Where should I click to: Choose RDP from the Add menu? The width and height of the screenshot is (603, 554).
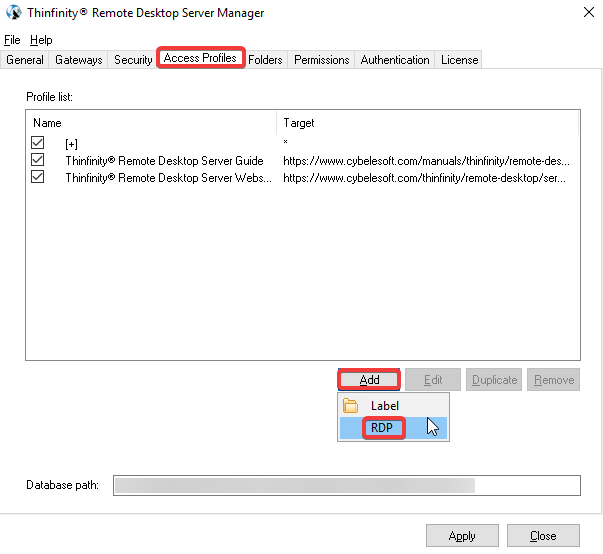(x=393, y=428)
